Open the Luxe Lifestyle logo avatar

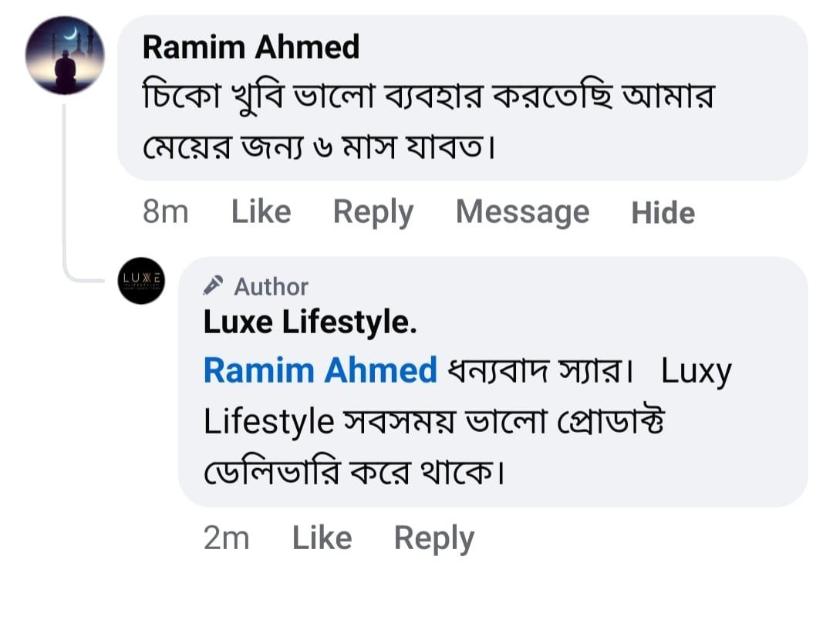(x=142, y=281)
